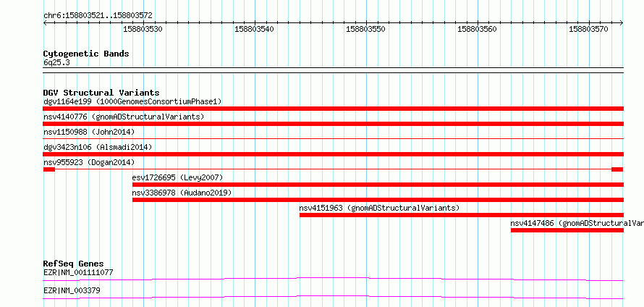Click the right arrowhead of the ruler
This screenshot has width=644, height=307.
(622, 22)
